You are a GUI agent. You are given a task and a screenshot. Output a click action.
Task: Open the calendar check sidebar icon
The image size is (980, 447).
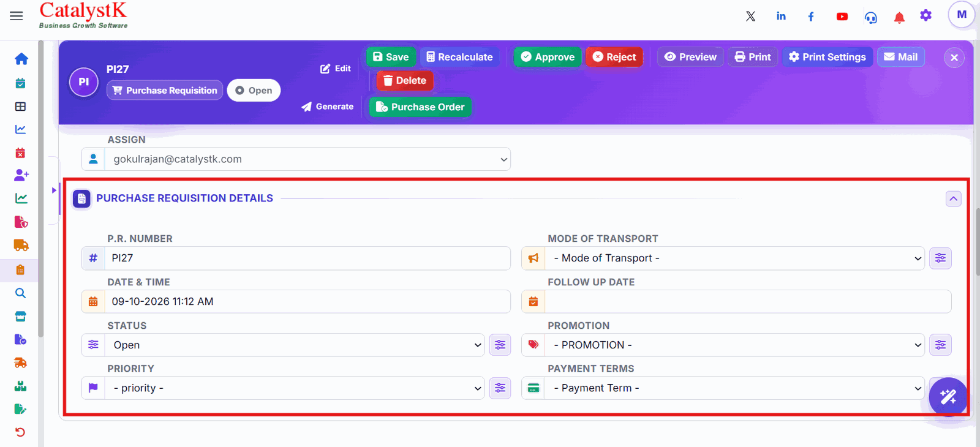tap(20, 83)
